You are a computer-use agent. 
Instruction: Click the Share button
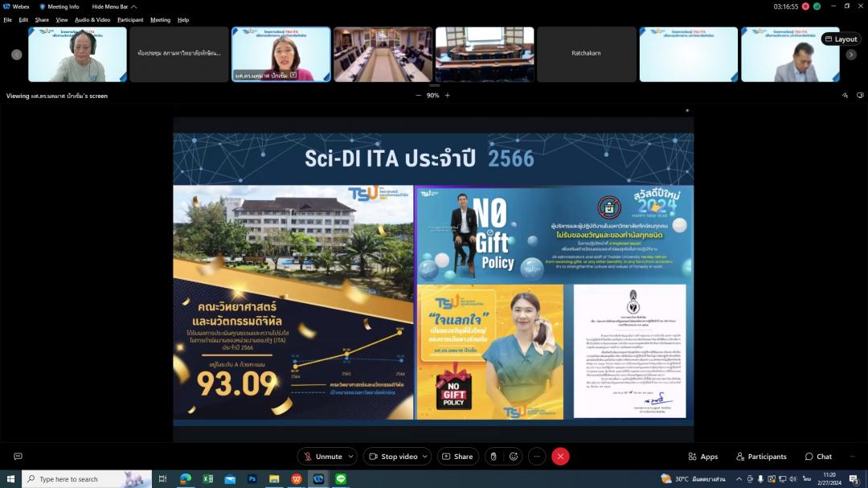[x=457, y=457]
